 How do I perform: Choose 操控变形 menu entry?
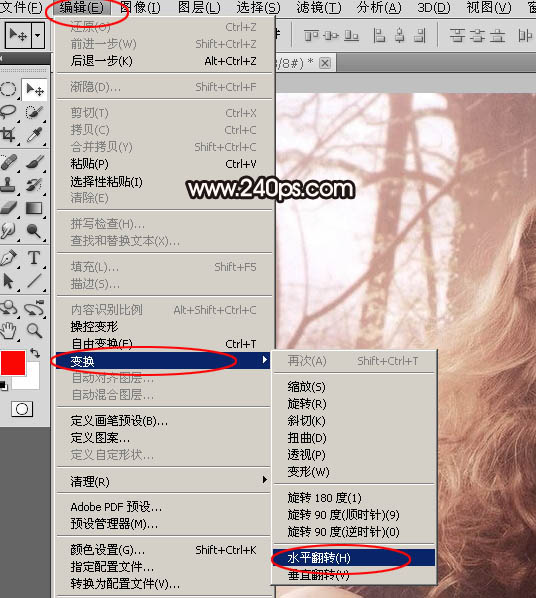pyautogui.click(x=165, y=326)
